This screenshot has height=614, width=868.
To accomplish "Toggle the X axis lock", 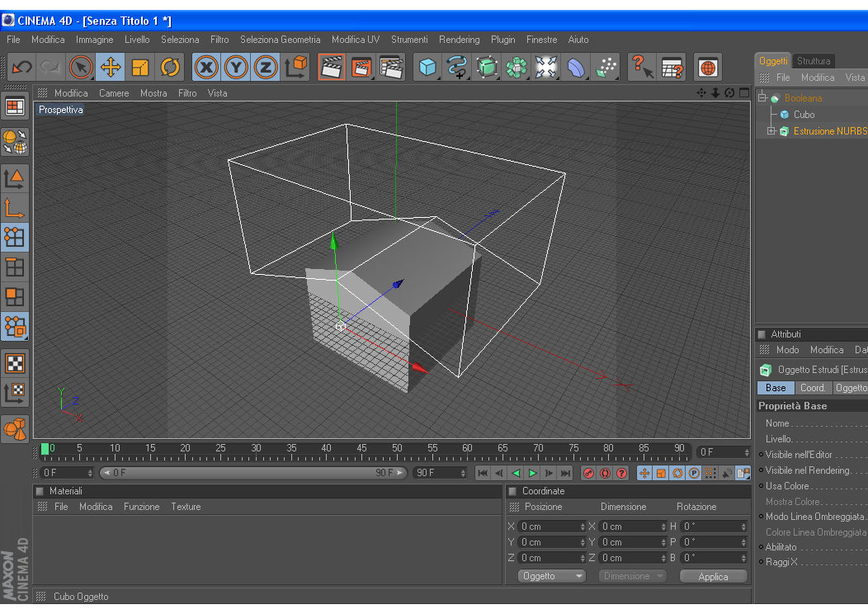I will [x=206, y=67].
